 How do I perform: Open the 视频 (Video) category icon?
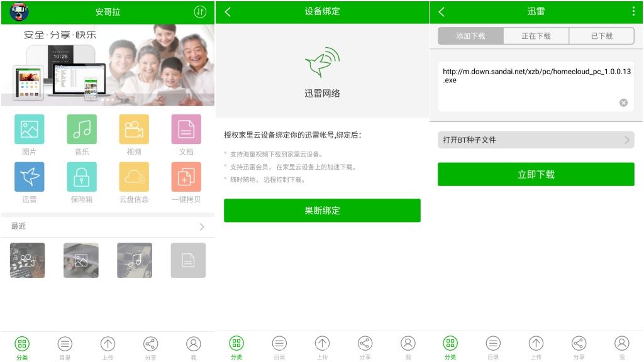[x=135, y=129]
